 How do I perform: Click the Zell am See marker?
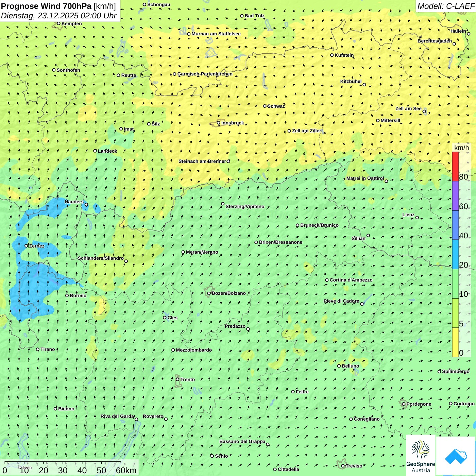tap(424, 112)
